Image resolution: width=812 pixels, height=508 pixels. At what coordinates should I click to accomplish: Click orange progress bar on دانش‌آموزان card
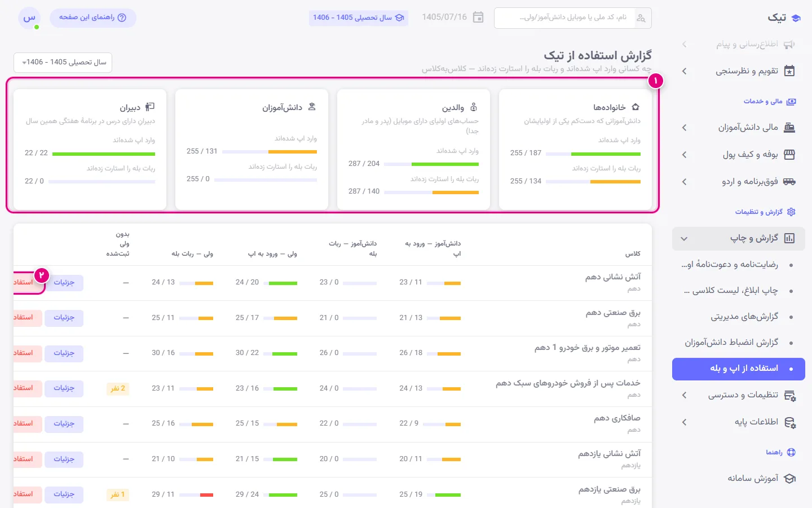tap(292, 152)
